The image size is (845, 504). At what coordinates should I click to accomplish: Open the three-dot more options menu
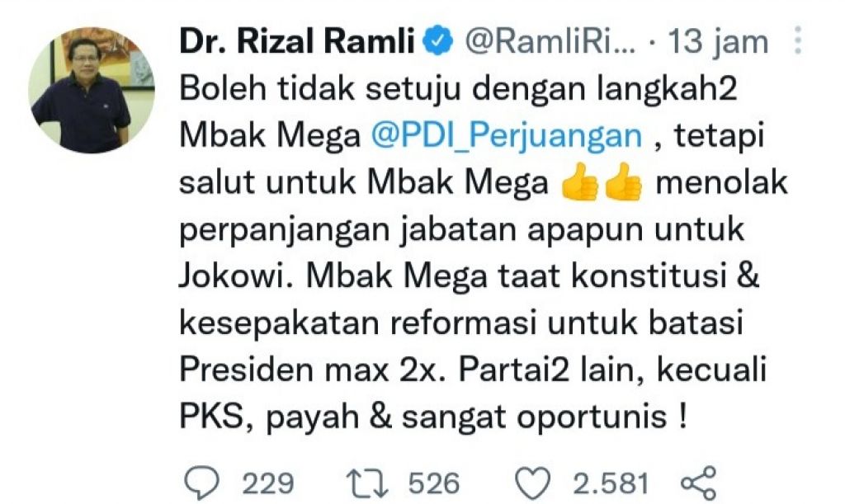(x=798, y=41)
